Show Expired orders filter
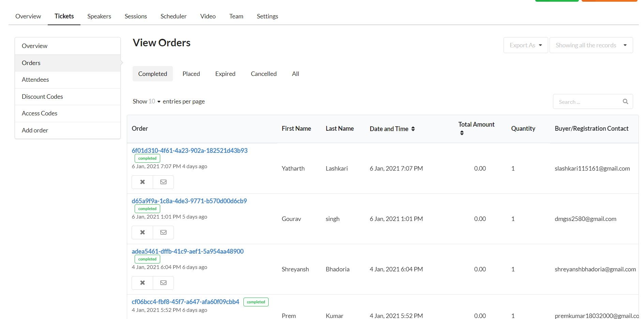The image size is (644, 319). [x=225, y=74]
